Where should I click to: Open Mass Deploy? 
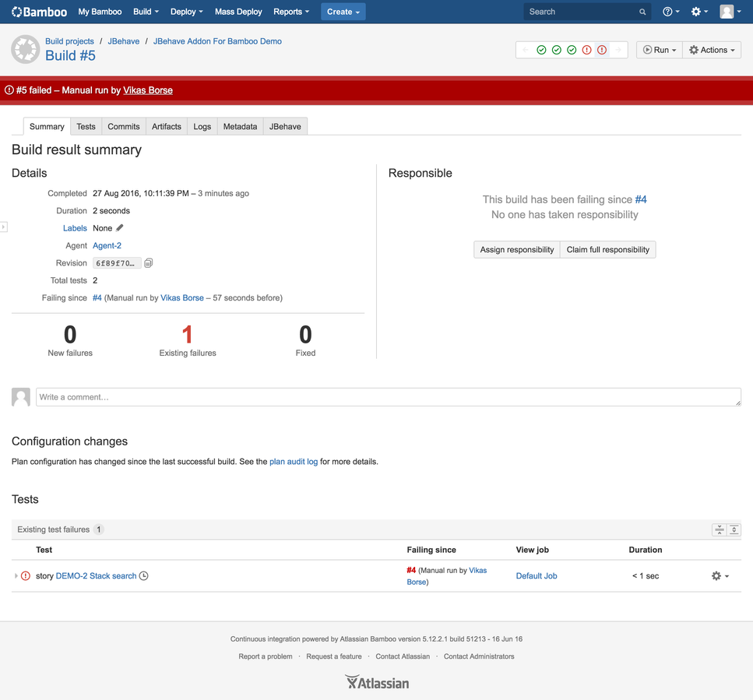pyautogui.click(x=239, y=12)
